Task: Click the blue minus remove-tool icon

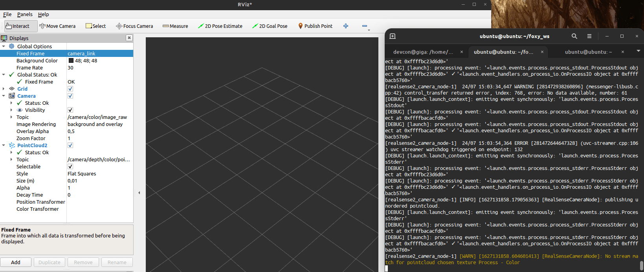Action: click(x=365, y=26)
